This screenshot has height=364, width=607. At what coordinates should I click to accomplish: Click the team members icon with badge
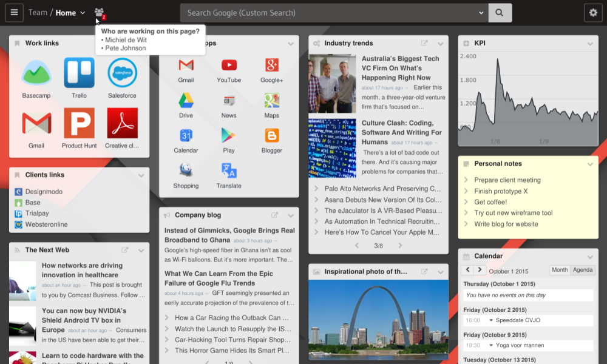(x=100, y=13)
